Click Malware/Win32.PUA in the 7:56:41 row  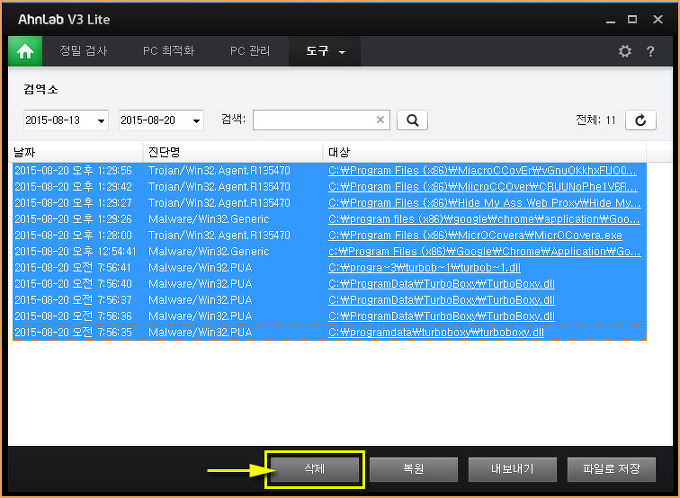pyautogui.click(x=200, y=268)
